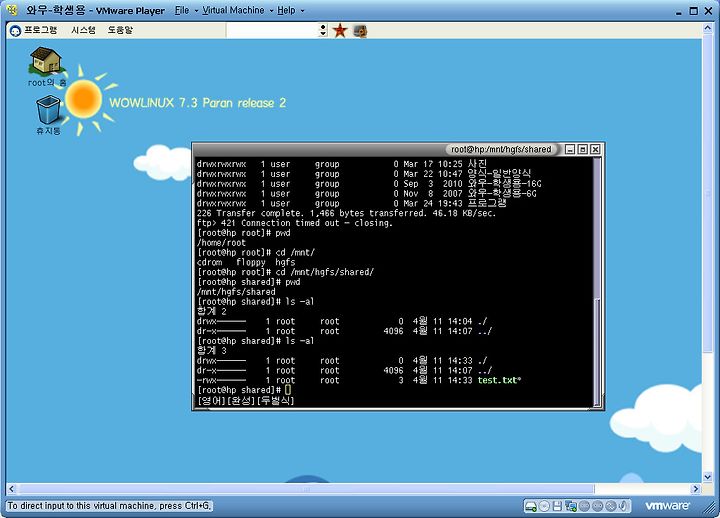This screenshot has width=720, height=518.
Task: Click the VMware horizontal scrollbar thumb
Action: tap(306, 489)
